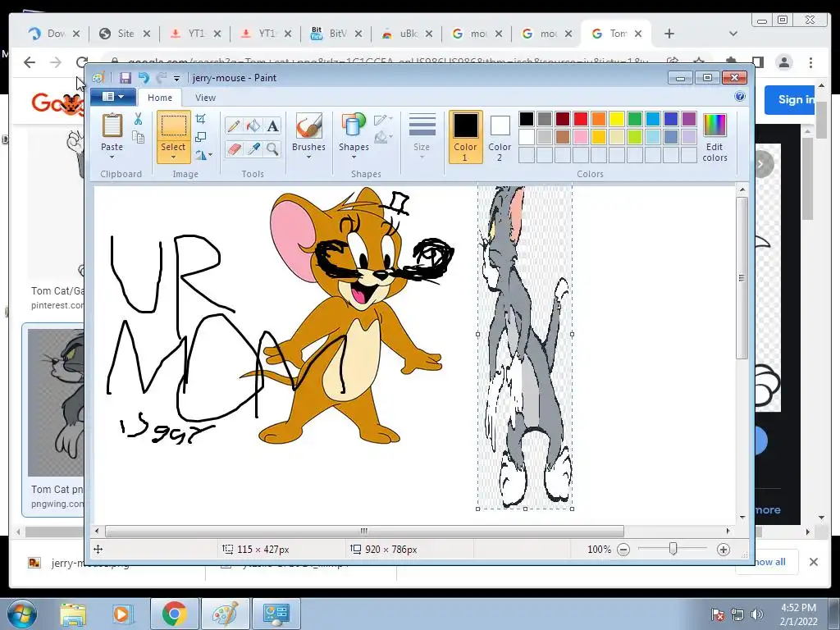Pick the Eraser tool
Image resolution: width=840 pixels, height=630 pixels.
point(234,148)
